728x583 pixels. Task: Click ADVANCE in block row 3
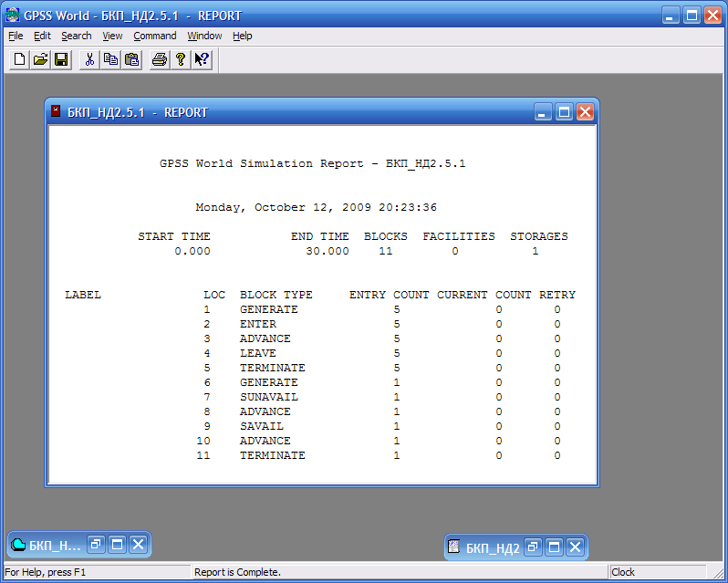(x=265, y=338)
